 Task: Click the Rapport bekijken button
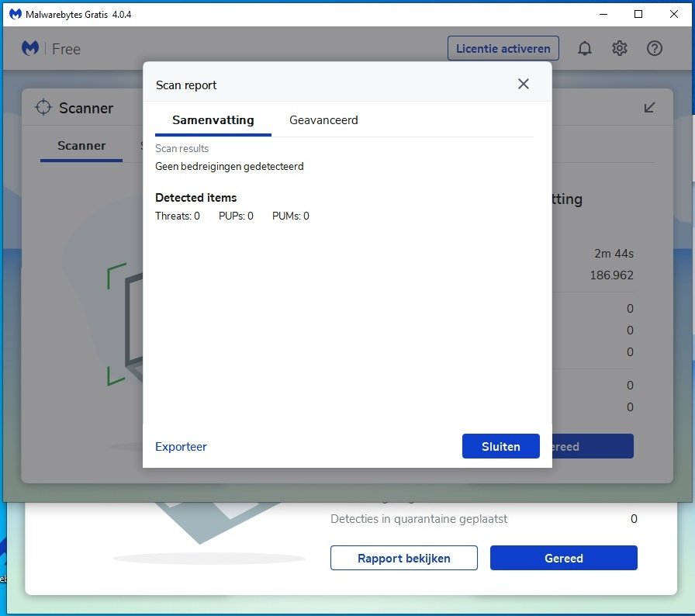click(404, 558)
